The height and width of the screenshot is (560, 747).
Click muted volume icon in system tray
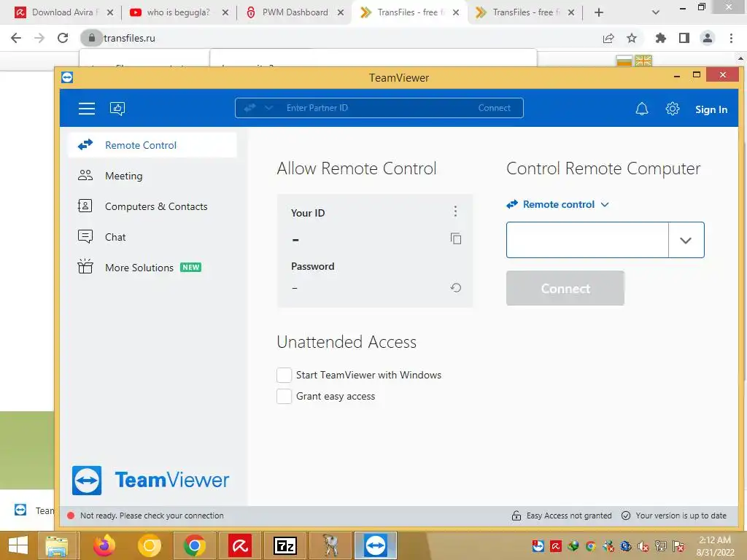(x=643, y=546)
